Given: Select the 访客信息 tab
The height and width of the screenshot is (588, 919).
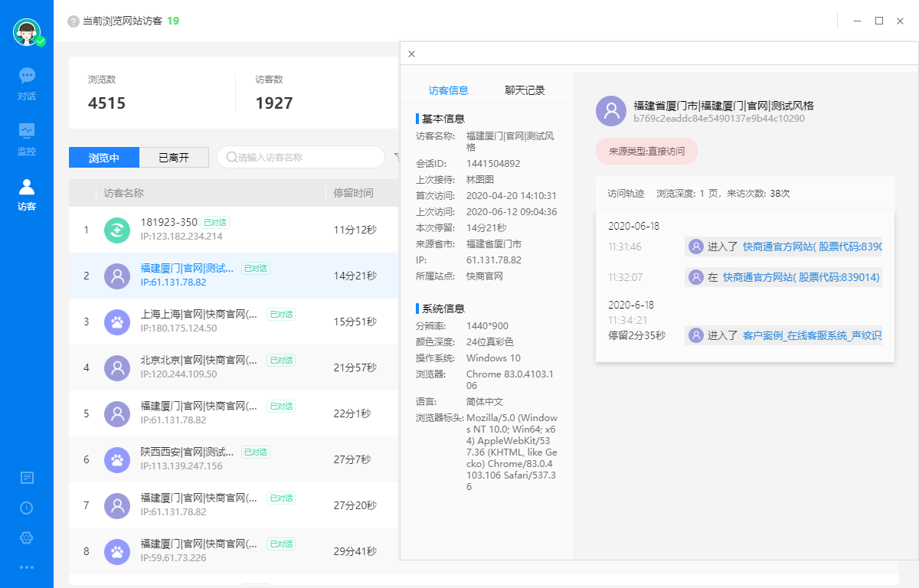Looking at the screenshot, I should click(x=449, y=90).
